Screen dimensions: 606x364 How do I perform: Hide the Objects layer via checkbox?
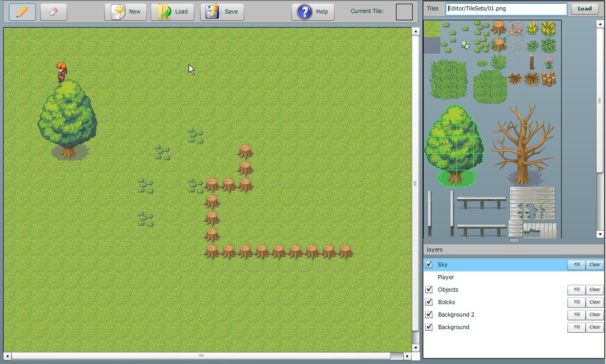click(429, 289)
